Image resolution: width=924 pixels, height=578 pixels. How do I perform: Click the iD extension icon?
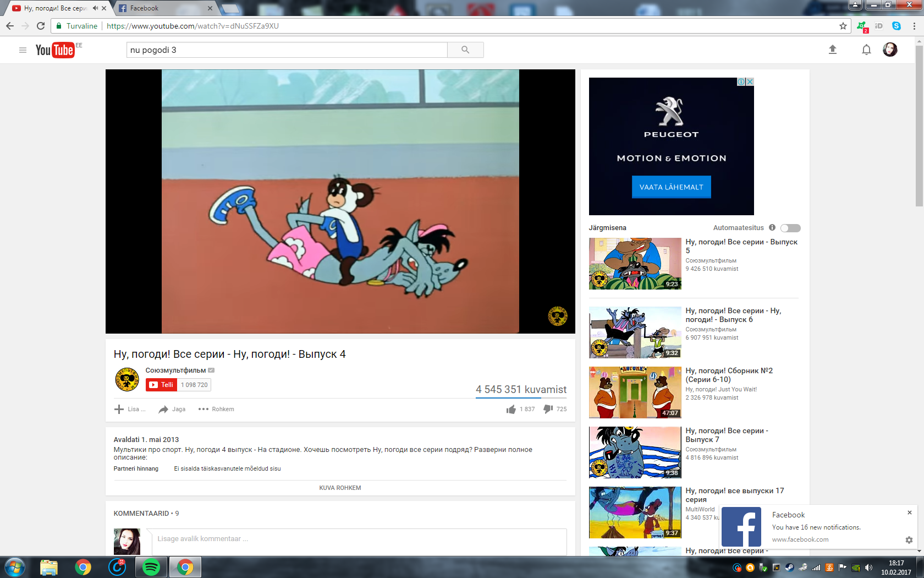click(879, 26)
